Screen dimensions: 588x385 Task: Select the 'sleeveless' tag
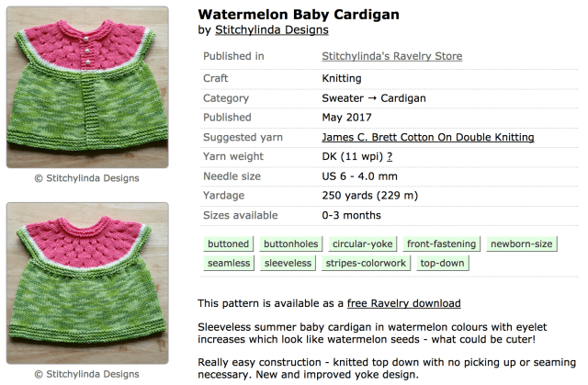click(287, 264)
